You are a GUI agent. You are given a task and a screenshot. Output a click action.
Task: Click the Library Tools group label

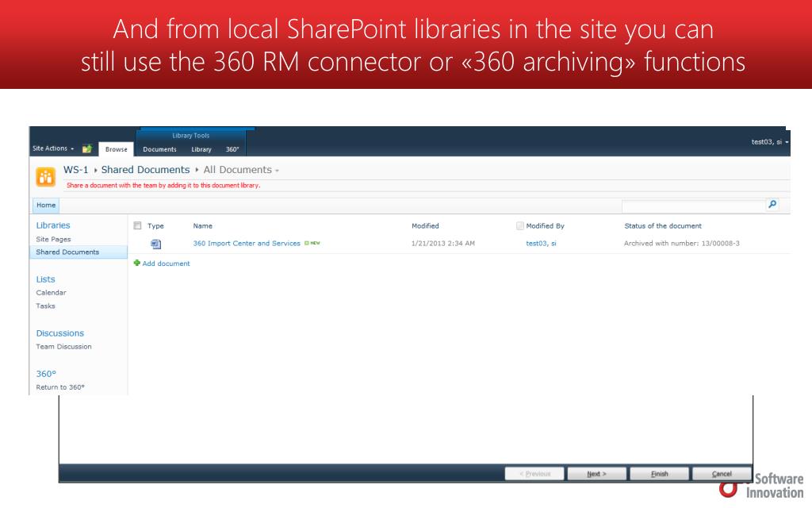[191, 135]
